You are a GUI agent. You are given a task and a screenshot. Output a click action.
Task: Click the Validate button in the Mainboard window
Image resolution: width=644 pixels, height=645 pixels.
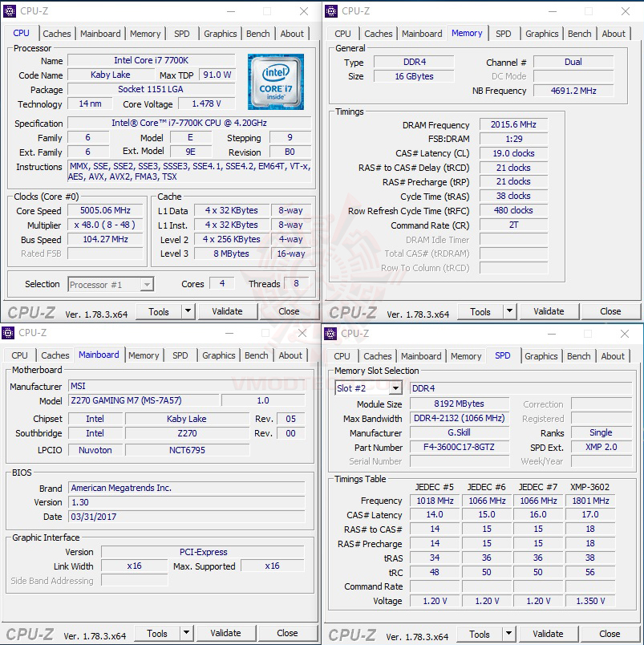click(x=226, y=633)
